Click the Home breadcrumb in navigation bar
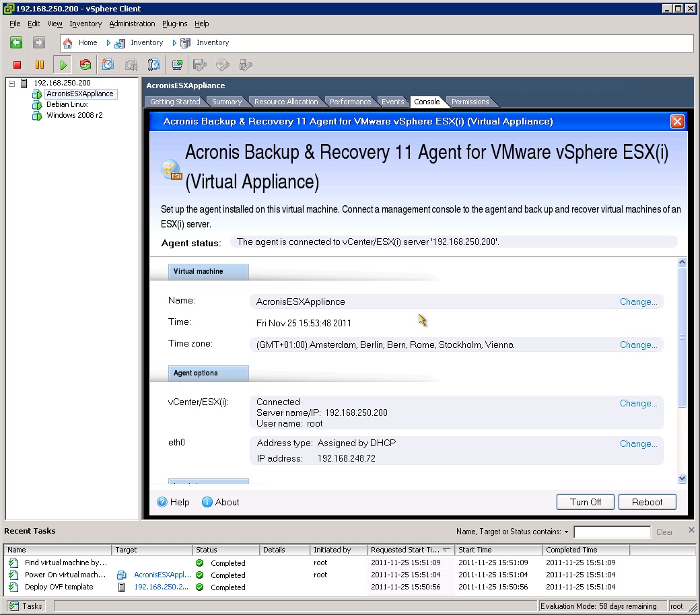 coord(87,42)
